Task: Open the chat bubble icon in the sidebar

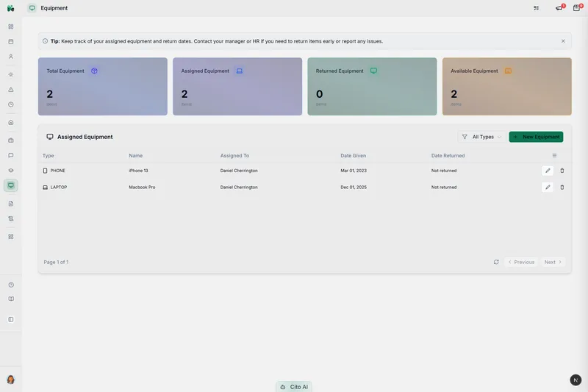Action: point(11,155)
